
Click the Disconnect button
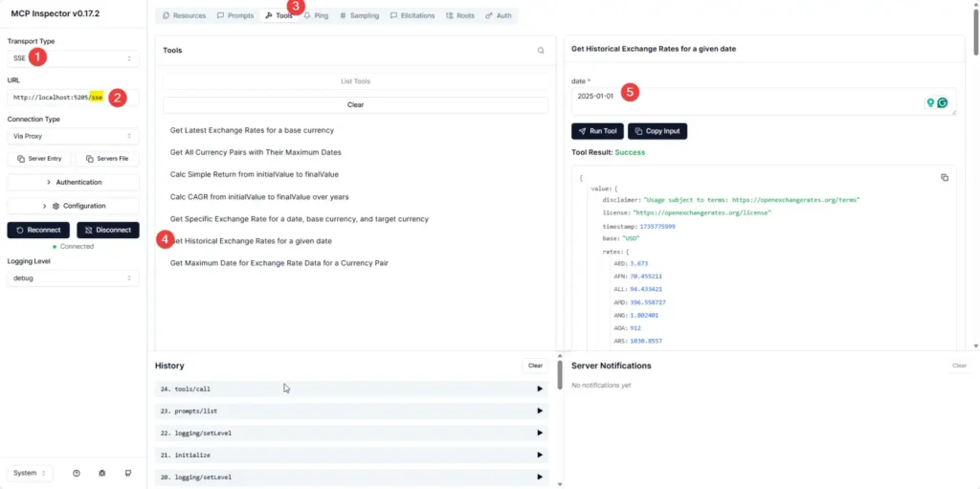107,230
